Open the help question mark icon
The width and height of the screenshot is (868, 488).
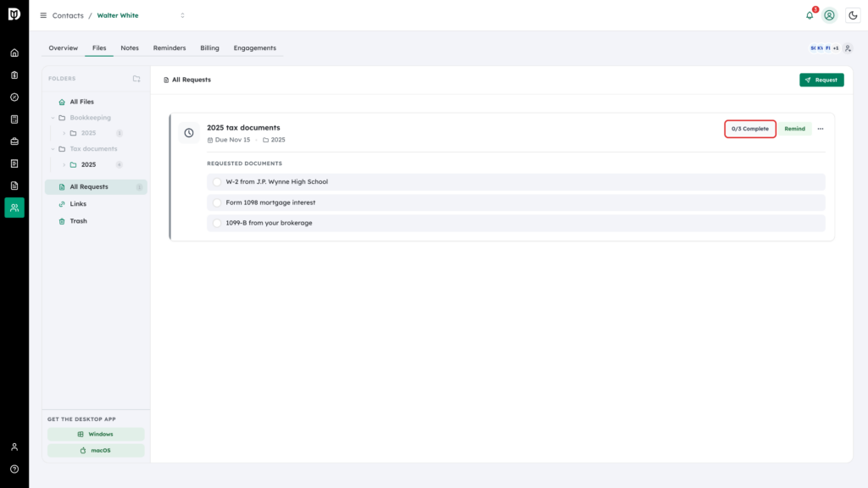14,469
